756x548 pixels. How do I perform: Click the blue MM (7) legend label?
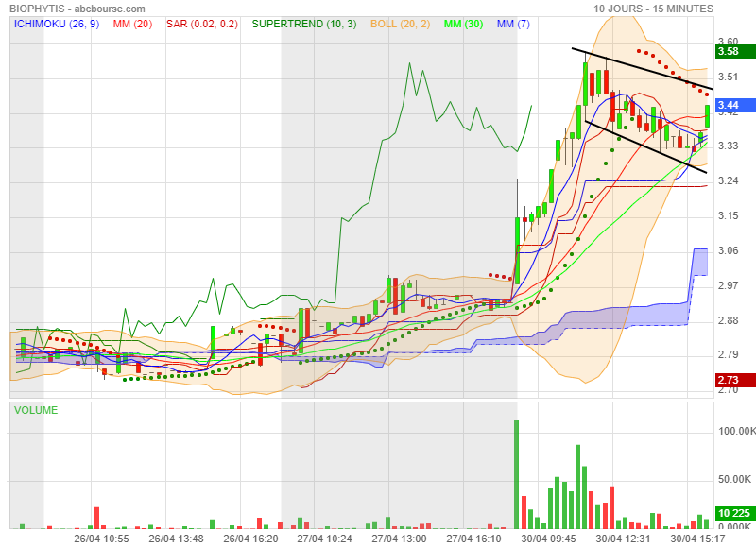click(513, 25)
